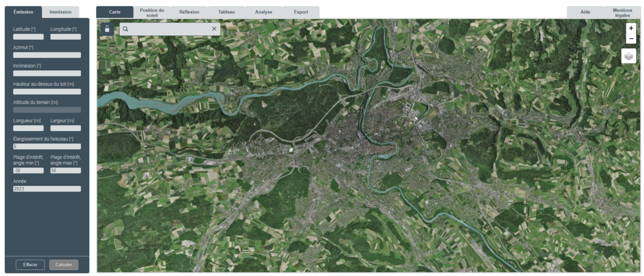Viewport: 644px width, 276px height.
Task: Toggle the map lock icon
Action: [x=107, y=29]
